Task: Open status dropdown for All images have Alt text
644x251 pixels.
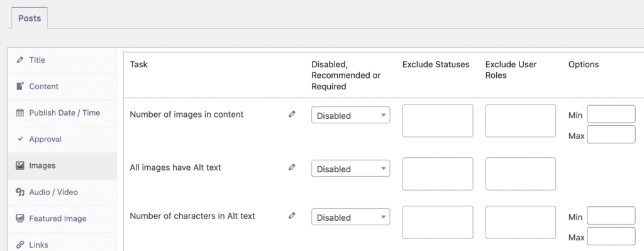Action: point(351,169)
